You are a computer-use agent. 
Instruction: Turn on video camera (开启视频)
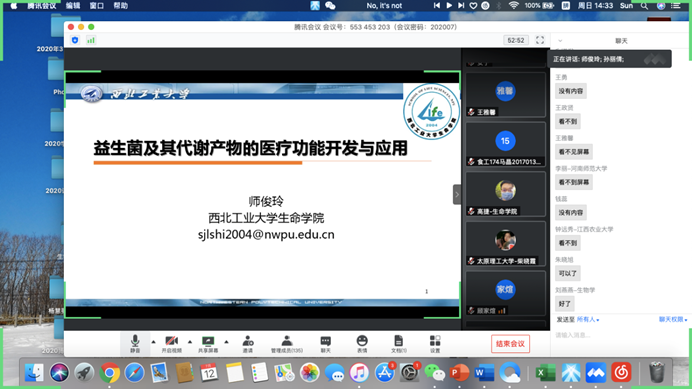171,344
